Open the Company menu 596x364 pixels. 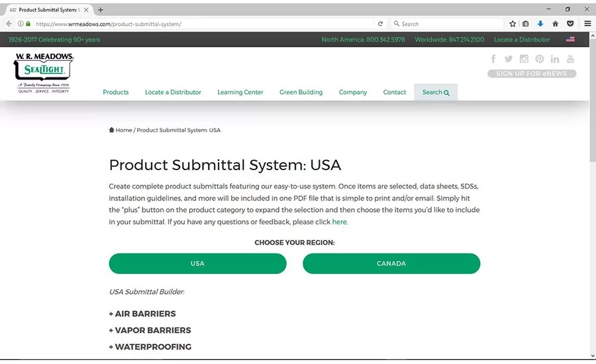click(353, 93)
